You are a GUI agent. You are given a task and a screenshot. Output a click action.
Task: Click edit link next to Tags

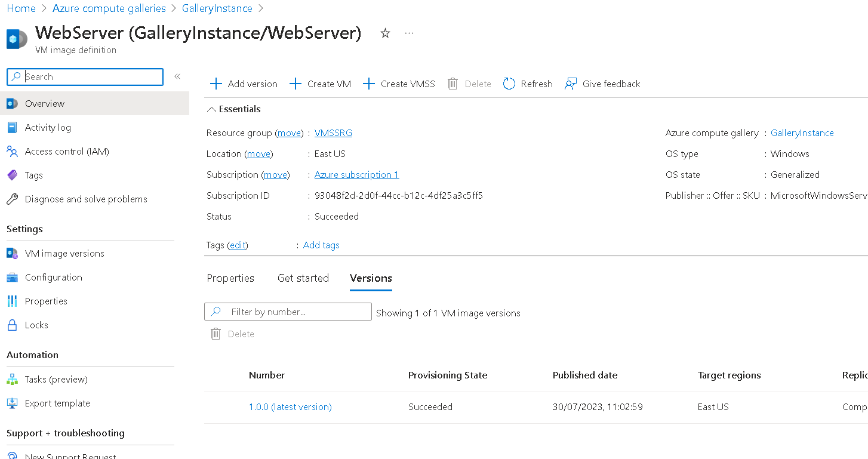pyautogui.click(x=238, y=245)
